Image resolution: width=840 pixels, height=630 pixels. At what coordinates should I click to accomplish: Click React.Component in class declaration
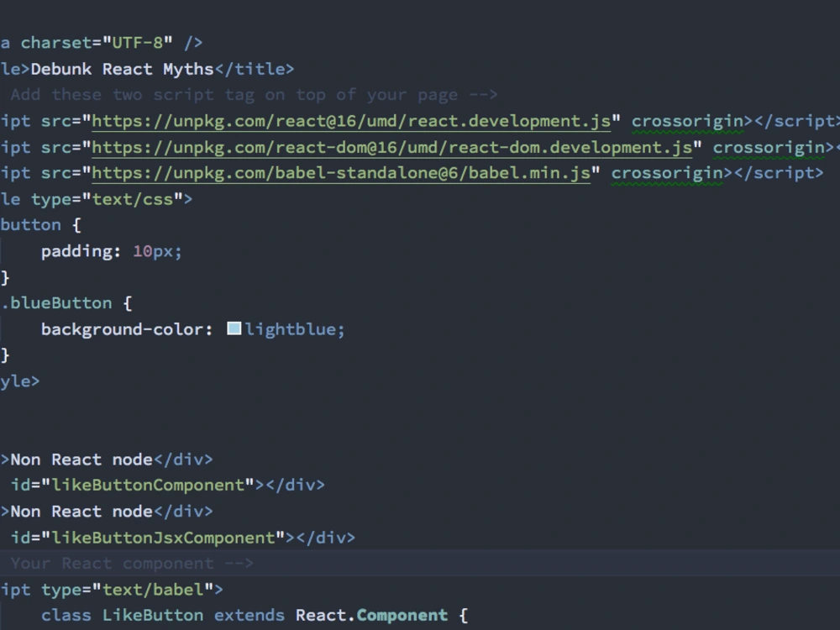click(x=371, y=616)
